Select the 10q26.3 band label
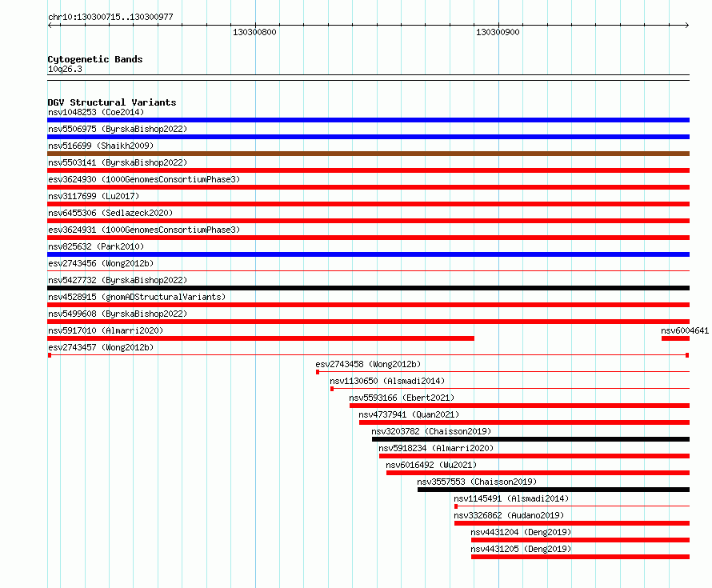The height and width of the screenshot is (588, 712). [65, 69]
